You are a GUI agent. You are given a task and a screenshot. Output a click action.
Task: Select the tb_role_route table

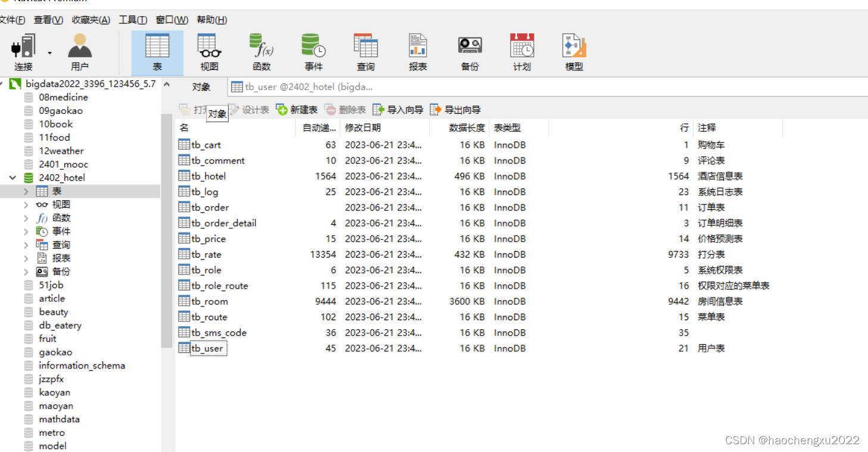click(220, 286)
